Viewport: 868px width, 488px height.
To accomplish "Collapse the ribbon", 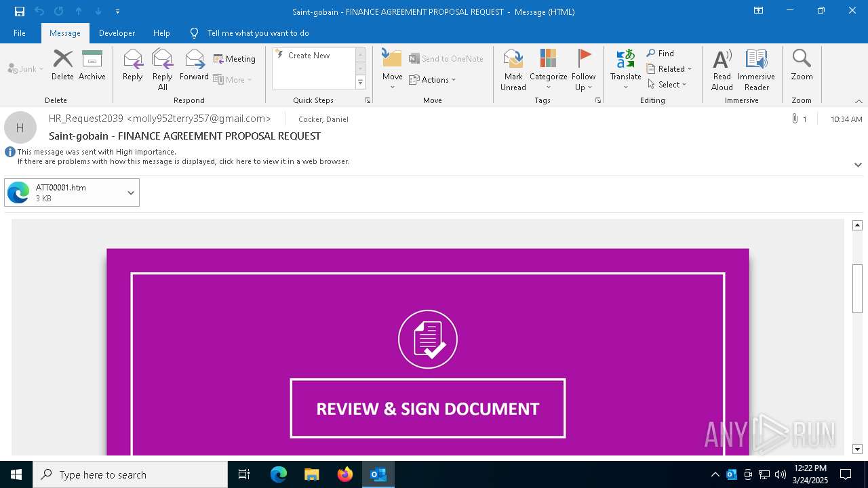I will coord(859,101).
